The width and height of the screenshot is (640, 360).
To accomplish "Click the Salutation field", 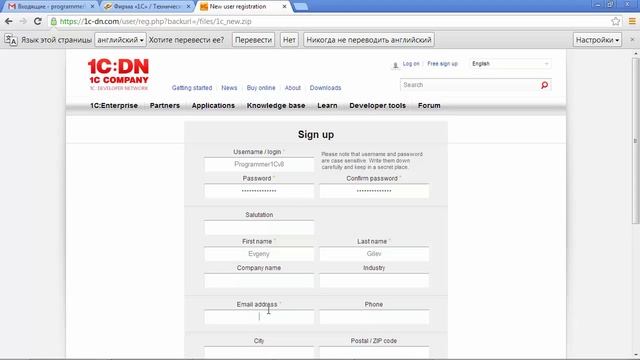I will [259, 227].
